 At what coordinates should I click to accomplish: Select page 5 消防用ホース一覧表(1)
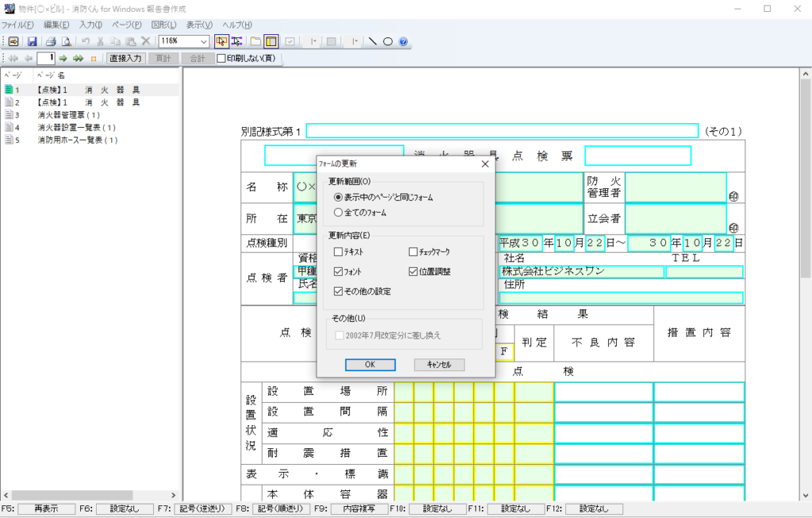[90, 140]
